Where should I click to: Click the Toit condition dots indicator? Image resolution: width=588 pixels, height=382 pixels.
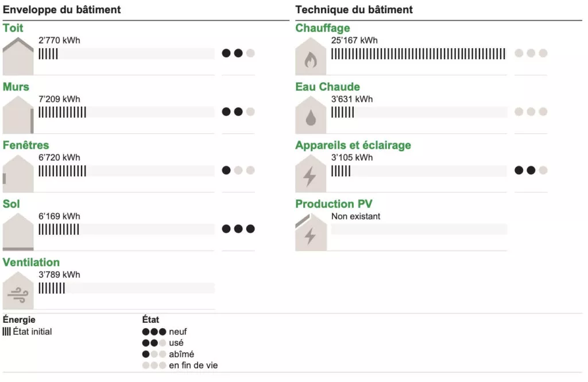[238, 53]
